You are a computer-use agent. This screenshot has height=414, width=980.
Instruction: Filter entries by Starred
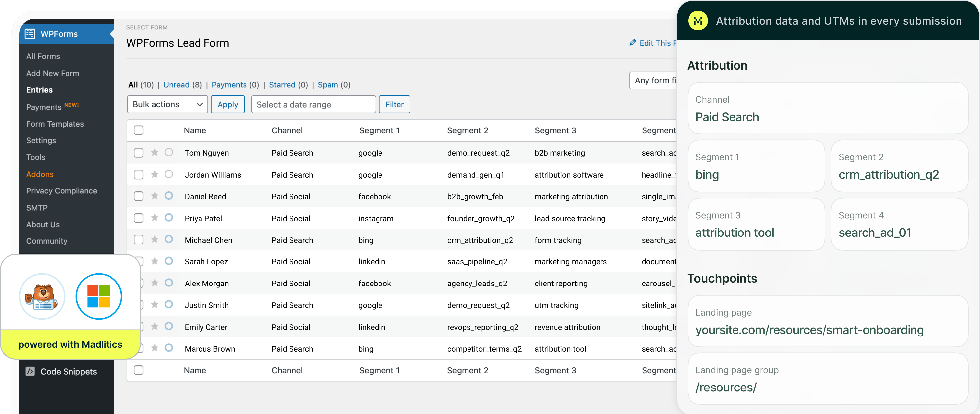coord(282,85)
